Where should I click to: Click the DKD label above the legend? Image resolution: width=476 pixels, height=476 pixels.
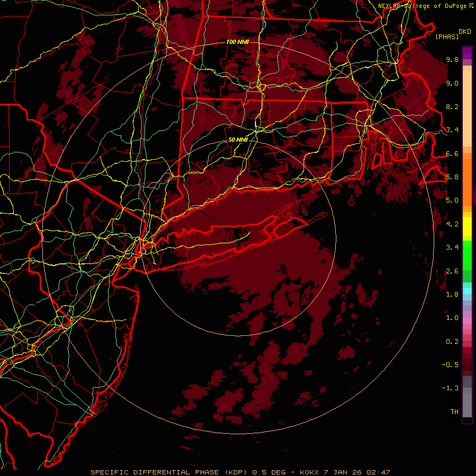465,32
